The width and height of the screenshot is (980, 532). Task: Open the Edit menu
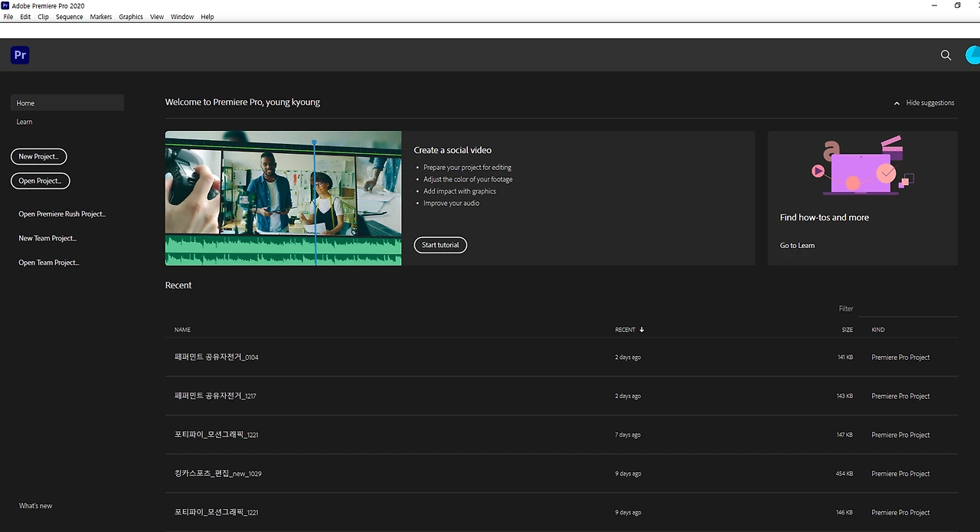[25, 17]
